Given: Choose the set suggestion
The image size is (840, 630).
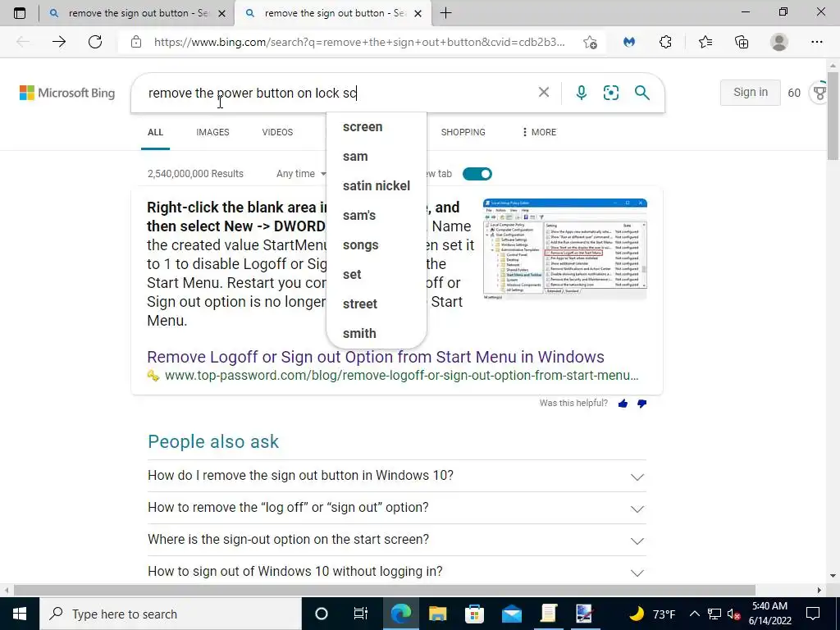Looking at the screenshot, I should point(376,274).
